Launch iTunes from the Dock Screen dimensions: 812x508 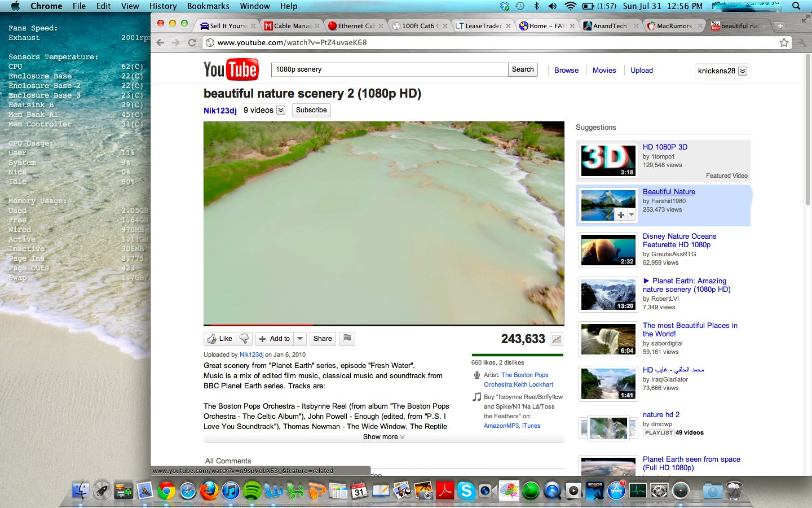(x=230, y=491)
